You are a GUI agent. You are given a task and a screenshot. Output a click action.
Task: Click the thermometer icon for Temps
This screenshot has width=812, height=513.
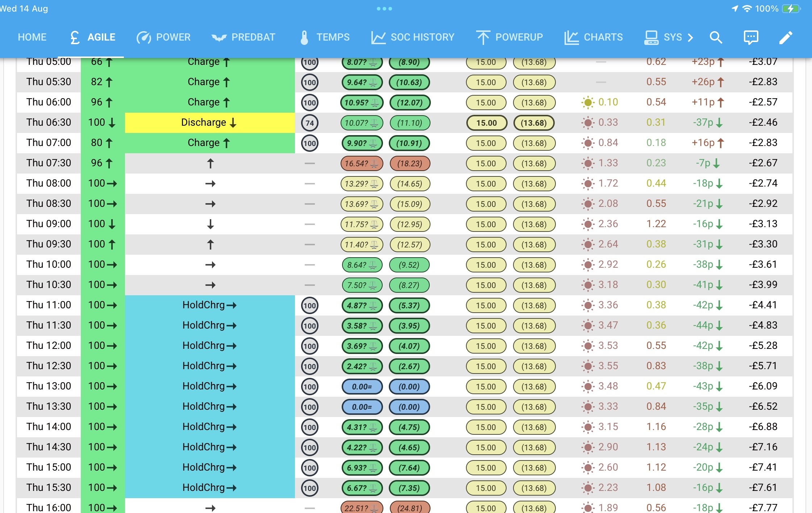pyautogui.click(x=304, y=37)
